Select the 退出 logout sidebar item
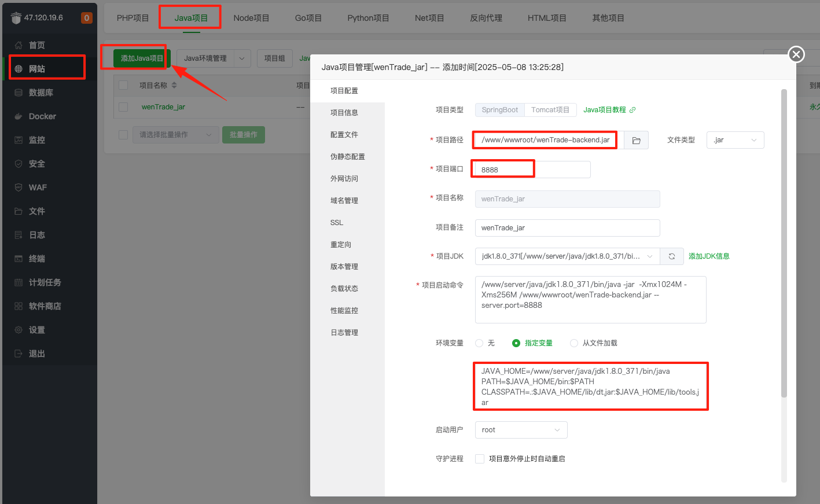The height and width of the screenshot is (504, 820). pyautogui.click(x=50, y=354)
